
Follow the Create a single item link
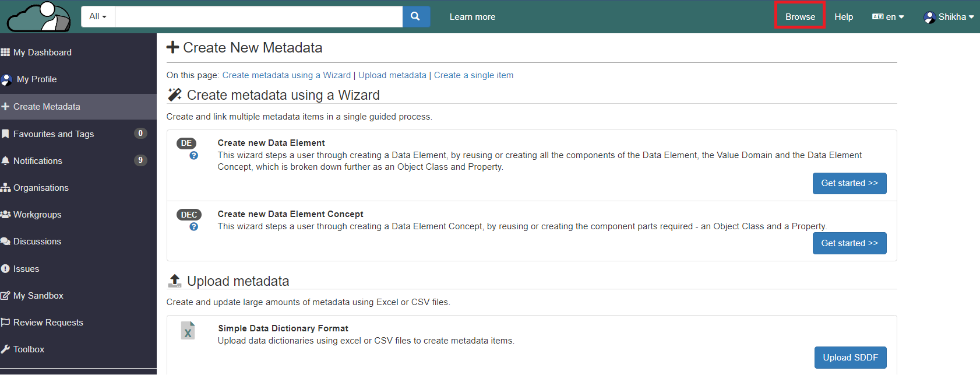(x=473, y=75)
